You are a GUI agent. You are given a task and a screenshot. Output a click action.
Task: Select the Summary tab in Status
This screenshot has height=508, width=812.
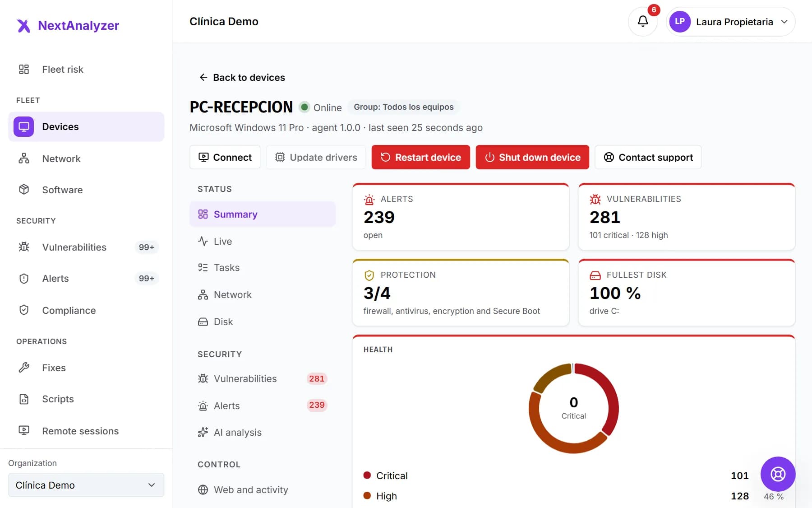262,214
